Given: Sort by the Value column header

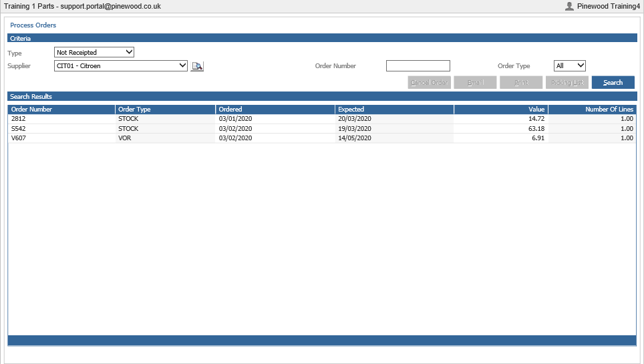Looking at the screenshot, I should pyautogui.click(x=501, y=110).
